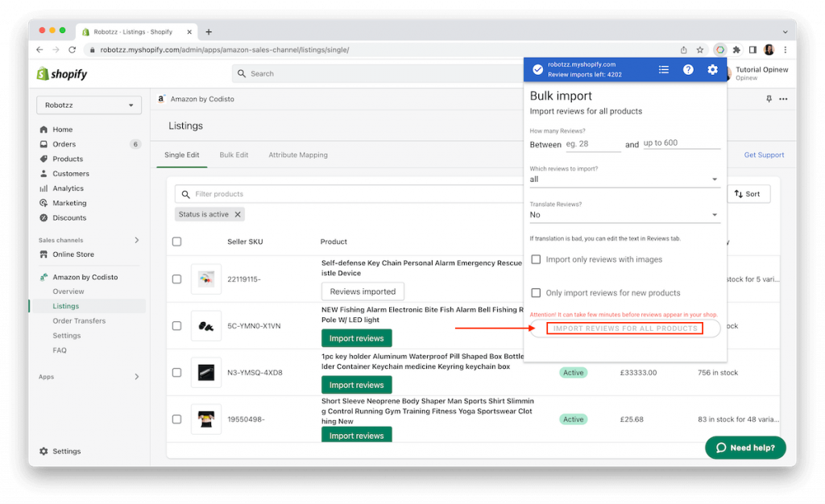This screenshot has height=504, width=825.
Task: Click the Shopify Search field
Action: pos(377,73)
